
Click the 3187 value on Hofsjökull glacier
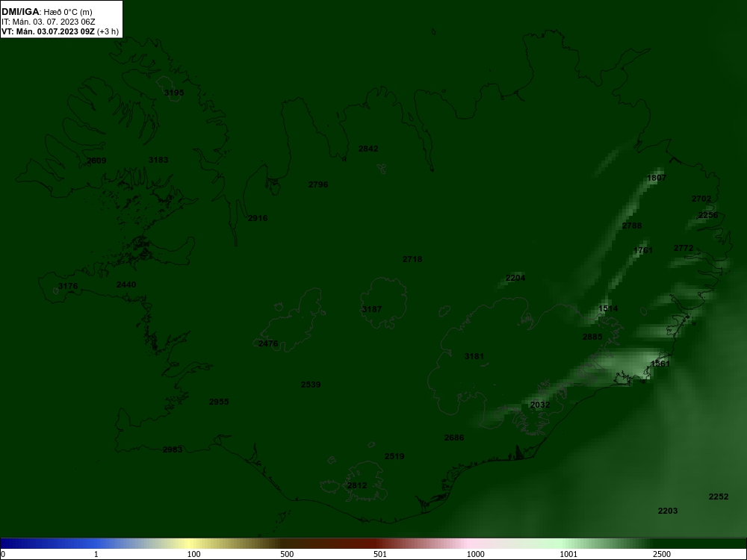372,309
